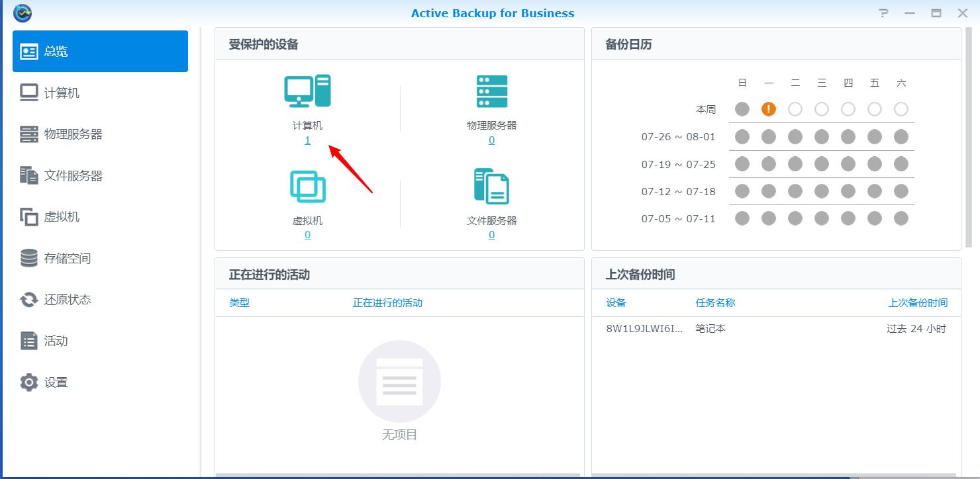Click the 07-05 ~ 07-11 week label
Screen dimensions: 980x479
tap(679, 218)
